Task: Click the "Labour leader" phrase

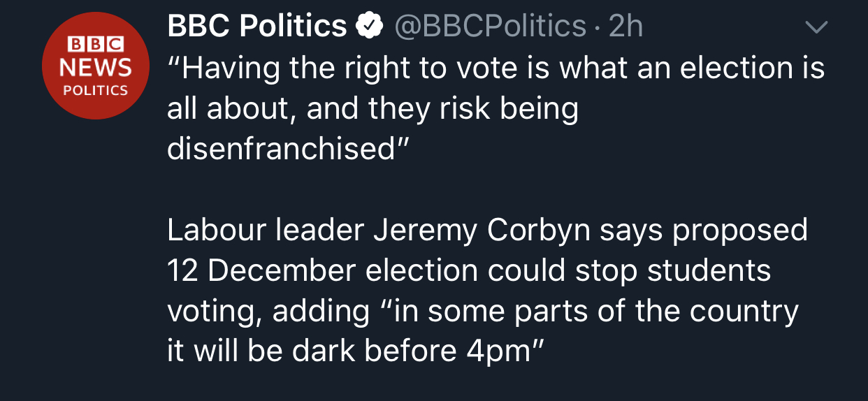Action: click(x=266, y=231)
